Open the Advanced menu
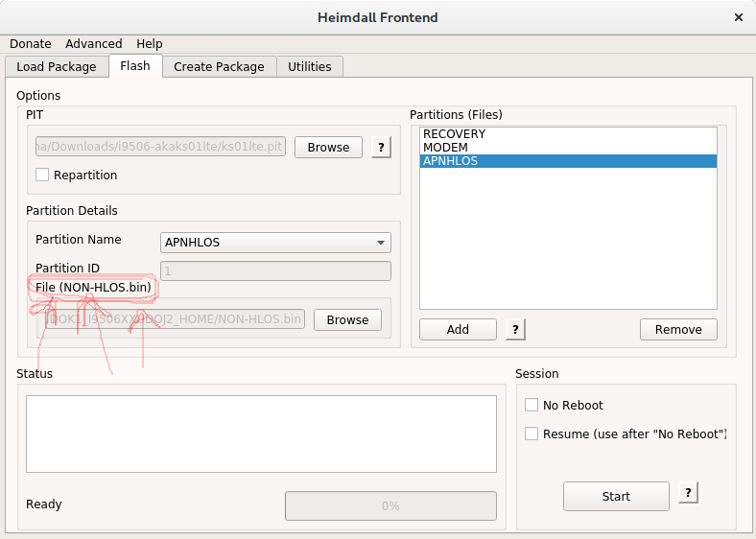Screen dimensions: 756x539 click(x=93, y=44)
